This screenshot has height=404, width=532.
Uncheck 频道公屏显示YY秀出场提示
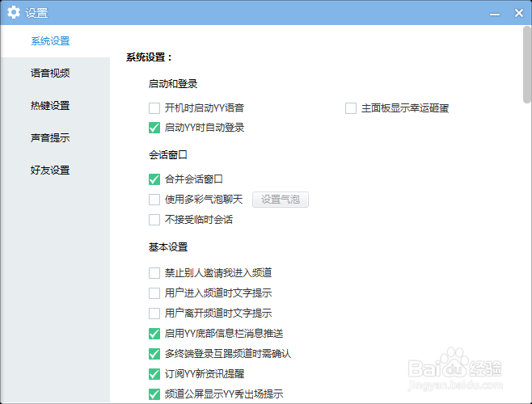point(154,394)
